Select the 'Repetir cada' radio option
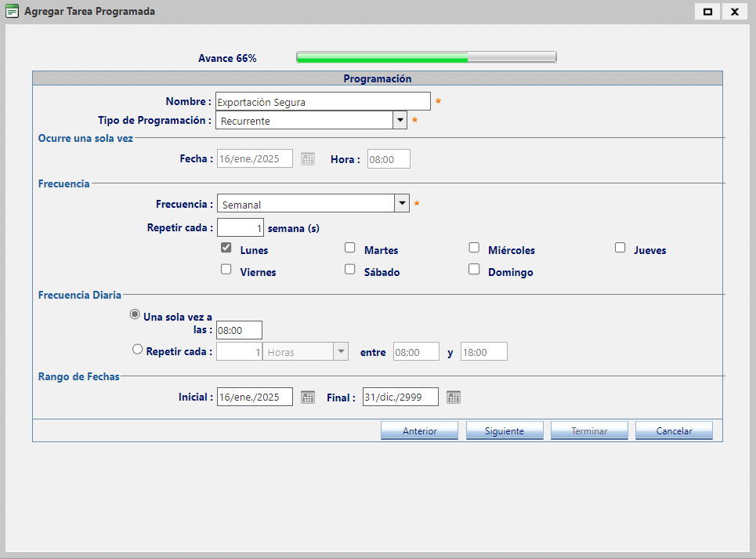Screen dimensions: 756x559 [x=138, y=350]
